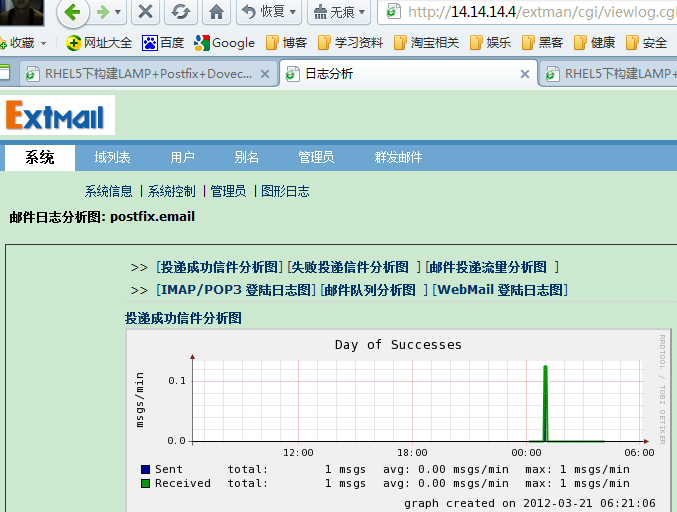Close the 日志分析 tab
The width and height of the screenshot is (677, 512).
click(525, 74)
